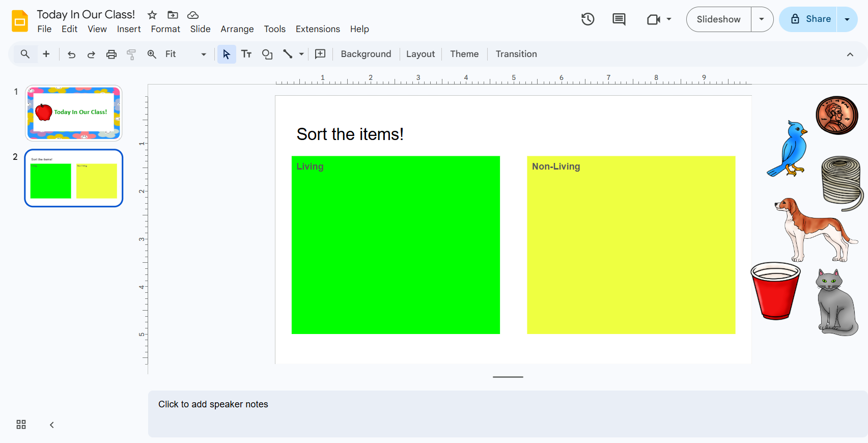Undo the last action
The height and width of the screenshot is (443, 868).
(71, 54)
